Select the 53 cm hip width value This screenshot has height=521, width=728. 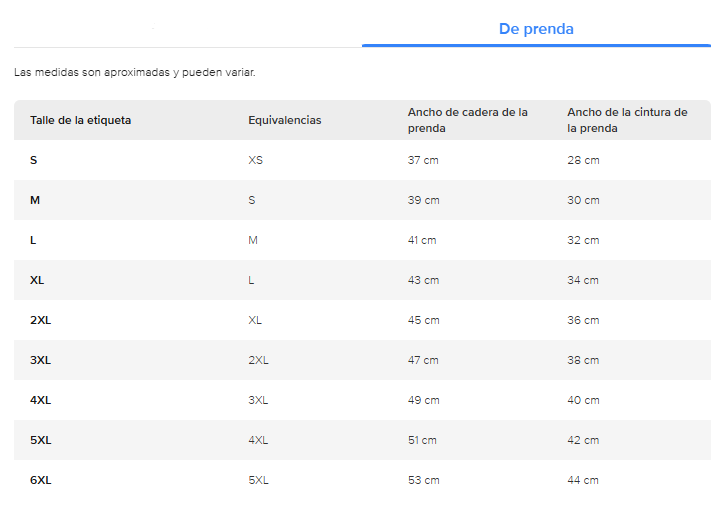[423, 480]
